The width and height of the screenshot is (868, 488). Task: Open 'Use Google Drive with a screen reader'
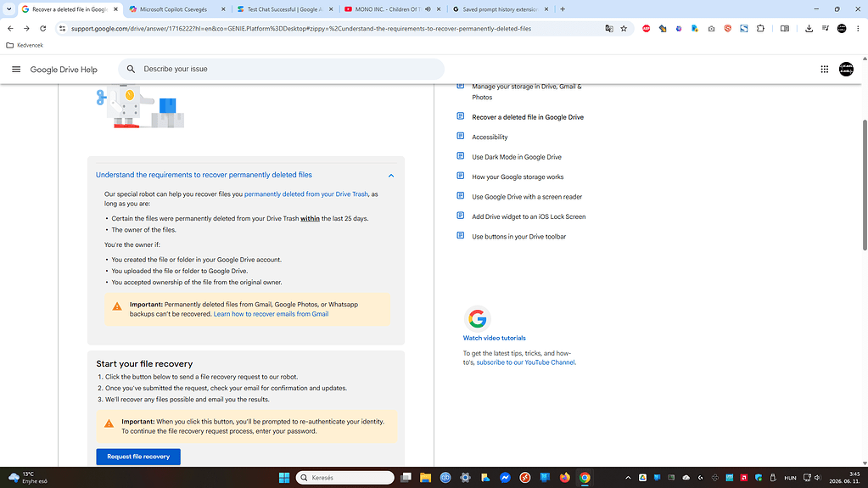[527, 197]
